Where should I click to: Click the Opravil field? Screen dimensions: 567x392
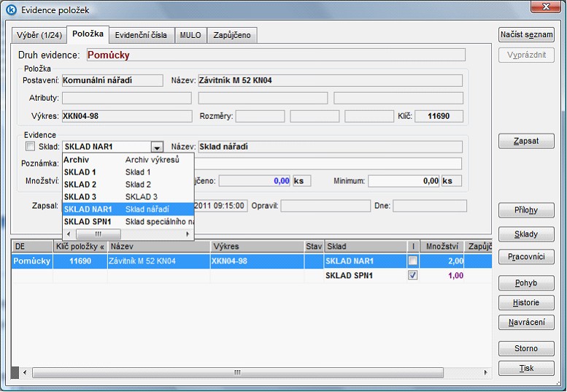[x=325, y=206]
